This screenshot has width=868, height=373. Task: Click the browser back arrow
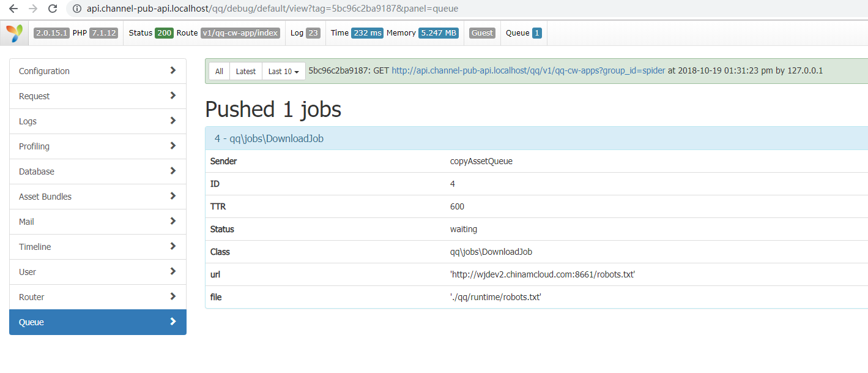point(13,9)
